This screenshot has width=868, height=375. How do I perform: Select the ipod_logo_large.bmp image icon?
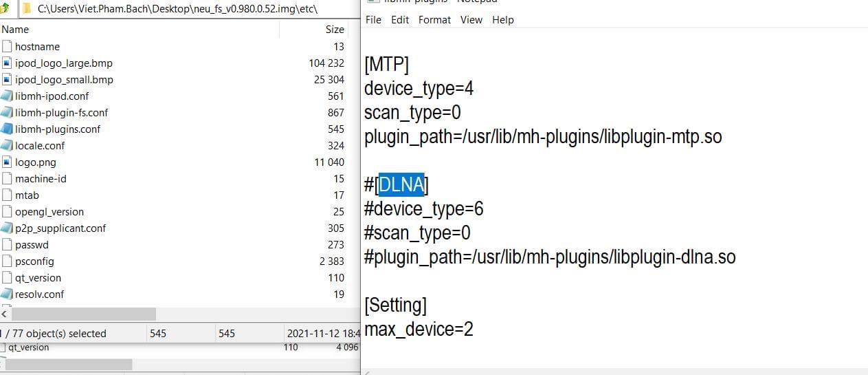7,63
